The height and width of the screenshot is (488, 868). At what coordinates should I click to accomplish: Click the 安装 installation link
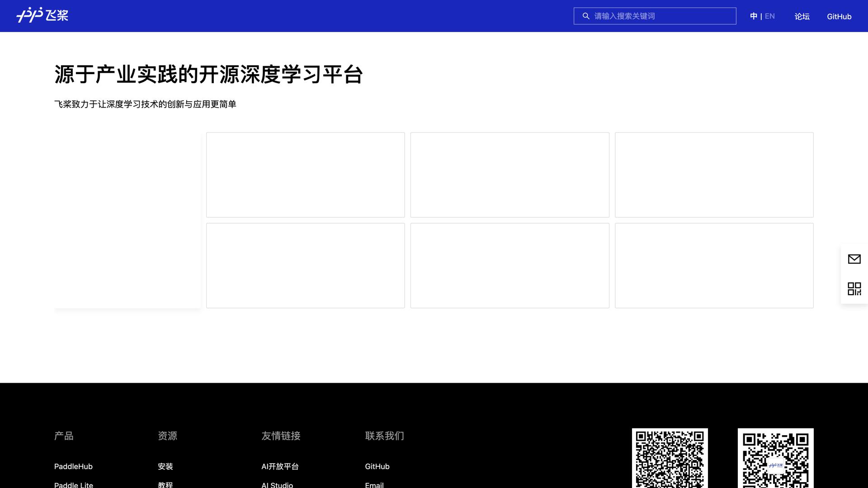click(166, 466)
